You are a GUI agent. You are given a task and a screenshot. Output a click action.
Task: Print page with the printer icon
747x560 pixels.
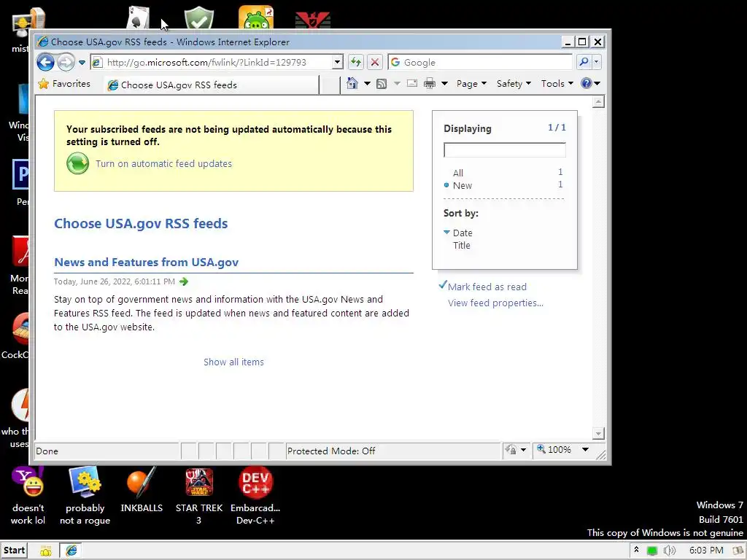click(x=430, y=84)
